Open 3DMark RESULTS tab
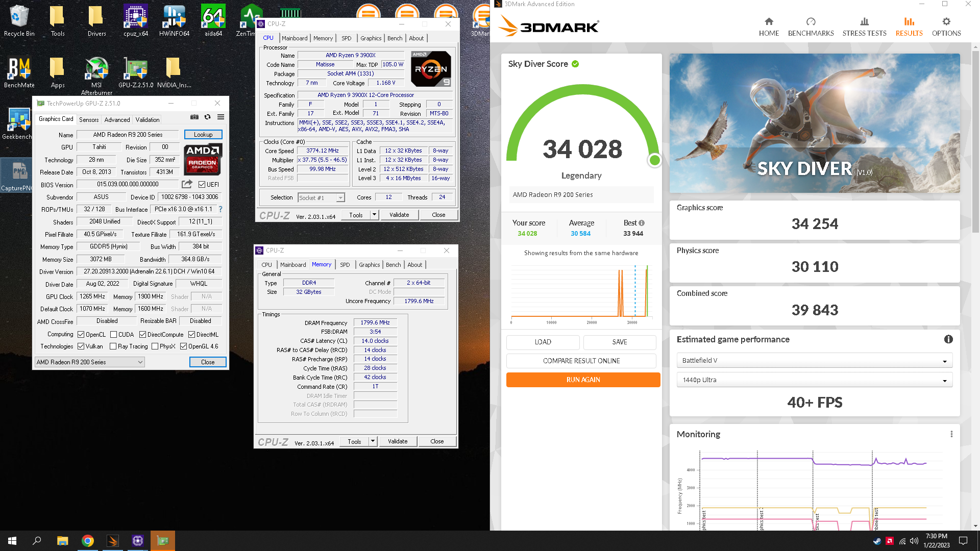The height and width of the screenshot is (551, 980). pyautogui.click(x=909, y=27)
